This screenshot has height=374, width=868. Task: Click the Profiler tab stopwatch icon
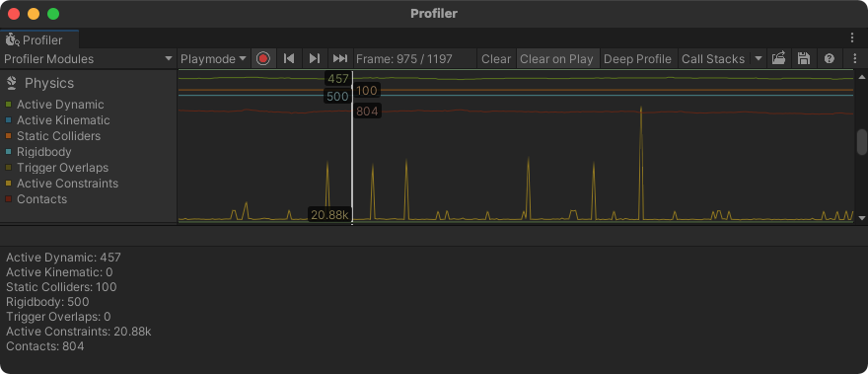(x=12, y=39)
